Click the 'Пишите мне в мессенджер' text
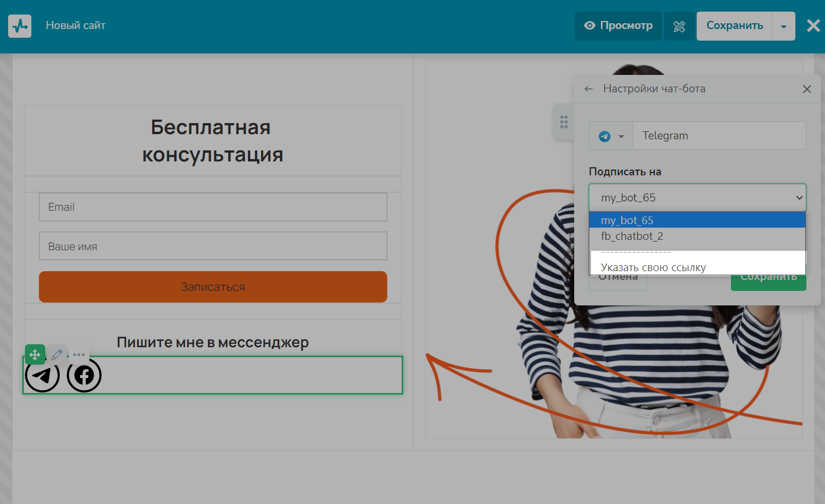Viewport: 825px width, 504px height. pos(212,343)
